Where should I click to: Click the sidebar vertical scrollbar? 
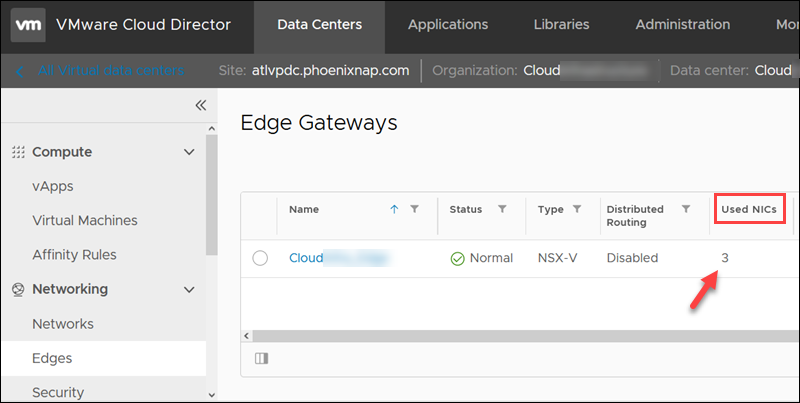coord(211,195)
